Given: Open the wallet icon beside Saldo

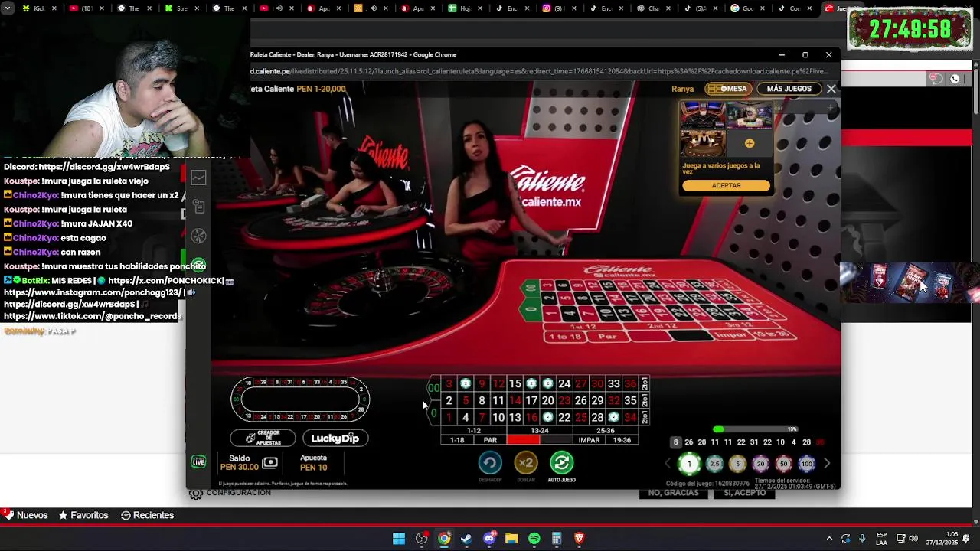Looking at the screenshot, I should click(269, 463).
